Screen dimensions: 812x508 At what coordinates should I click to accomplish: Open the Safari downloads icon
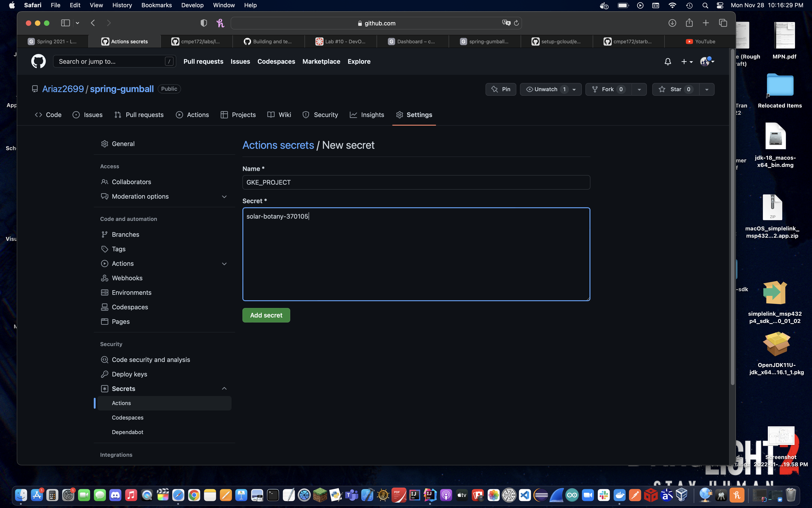pyautogui.click(x=672, y=23)
